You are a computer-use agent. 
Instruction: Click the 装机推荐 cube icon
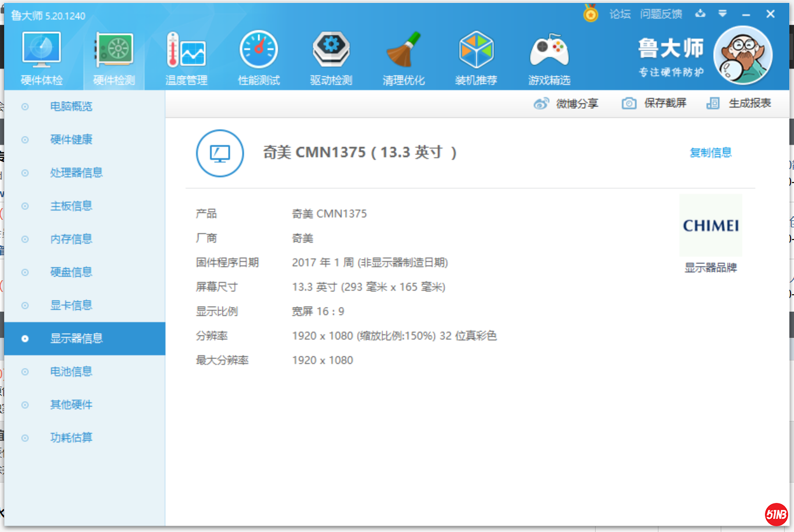[476, 51]
